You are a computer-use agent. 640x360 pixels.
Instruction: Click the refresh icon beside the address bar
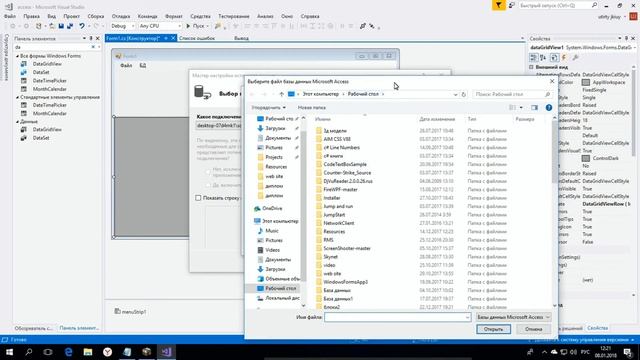pyautogui.click(x=464, y=94)
